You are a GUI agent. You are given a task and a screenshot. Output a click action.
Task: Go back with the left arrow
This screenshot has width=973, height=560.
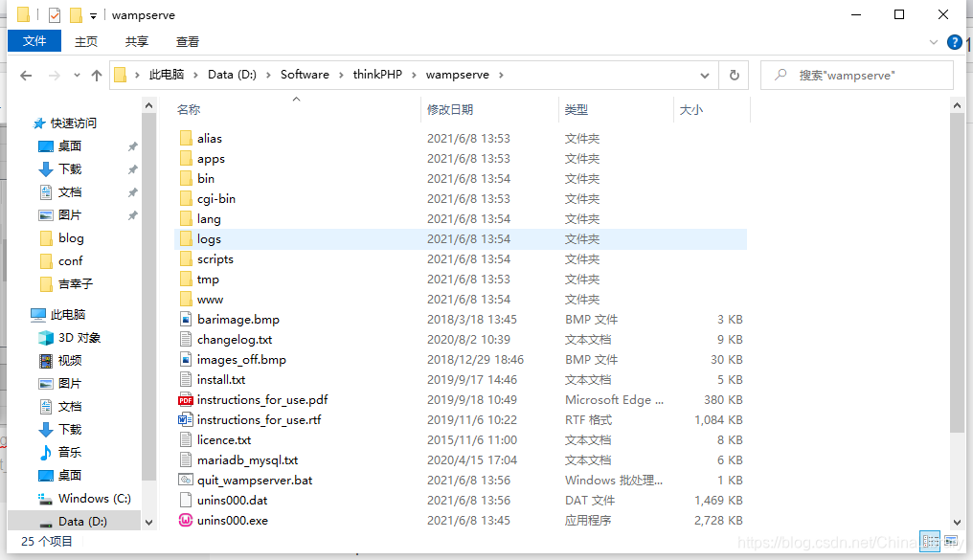[x=26, y=76]
